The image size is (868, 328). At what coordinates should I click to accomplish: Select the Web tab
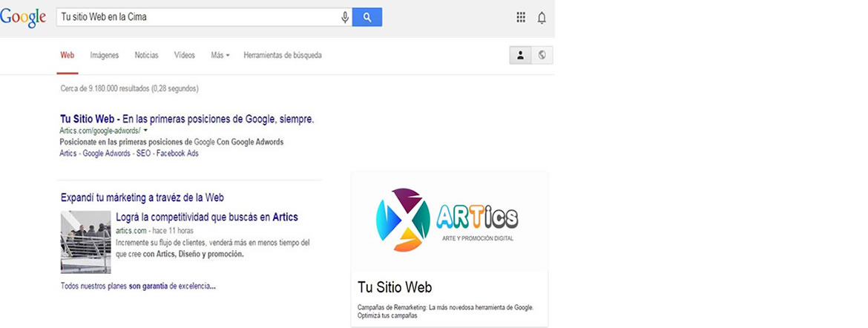(68, 56)
